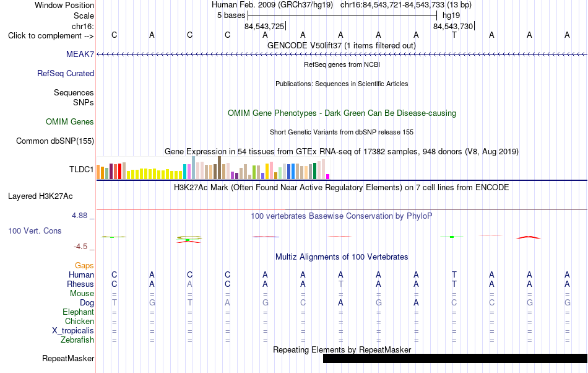Viewport: 588px width, 373px height.
Task: Click the Window Position label
Action: click(64, 5)
